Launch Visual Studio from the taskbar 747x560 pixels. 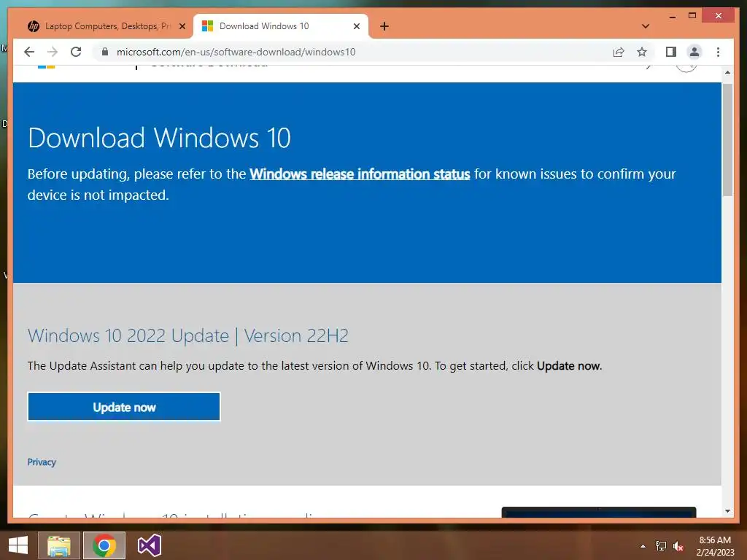tap(149, 545)
